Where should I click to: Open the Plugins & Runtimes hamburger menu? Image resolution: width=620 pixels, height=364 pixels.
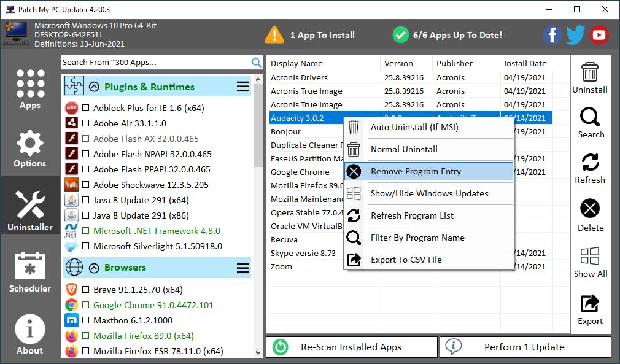(242, 87)
